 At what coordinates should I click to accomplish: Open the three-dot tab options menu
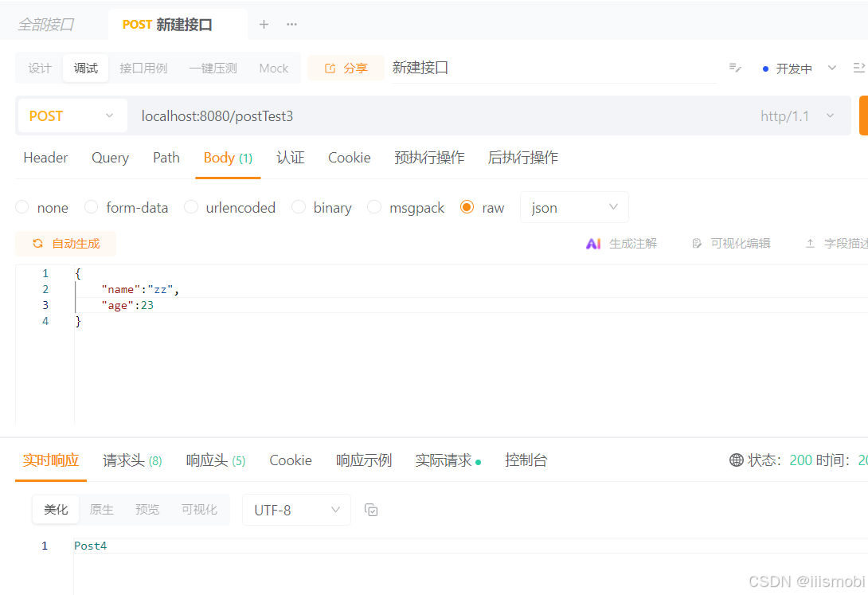point(291,25)
